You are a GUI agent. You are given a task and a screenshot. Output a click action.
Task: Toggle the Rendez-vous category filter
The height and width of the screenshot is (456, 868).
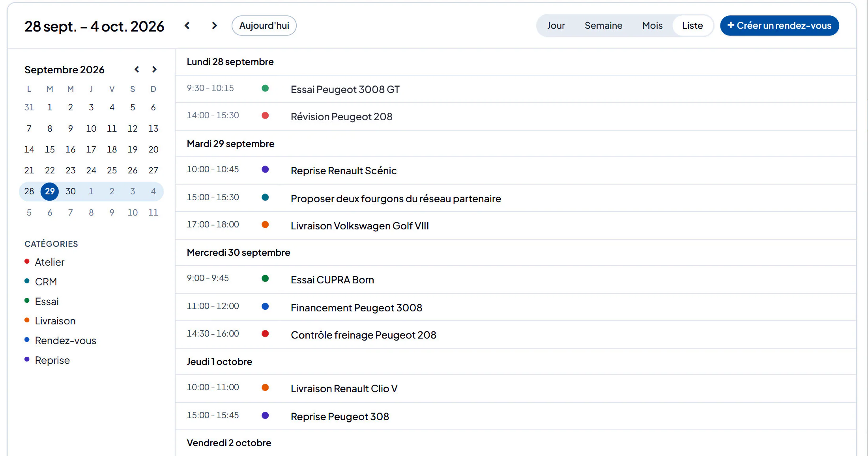pos(60,341)
